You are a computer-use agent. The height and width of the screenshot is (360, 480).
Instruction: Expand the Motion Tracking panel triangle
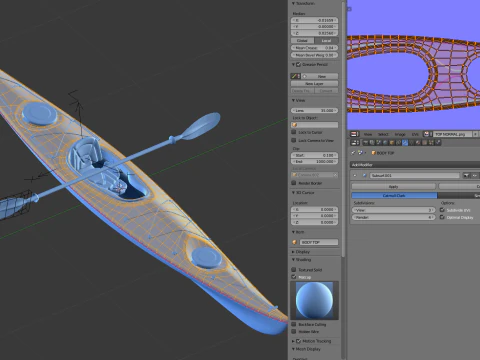[293, 341]
